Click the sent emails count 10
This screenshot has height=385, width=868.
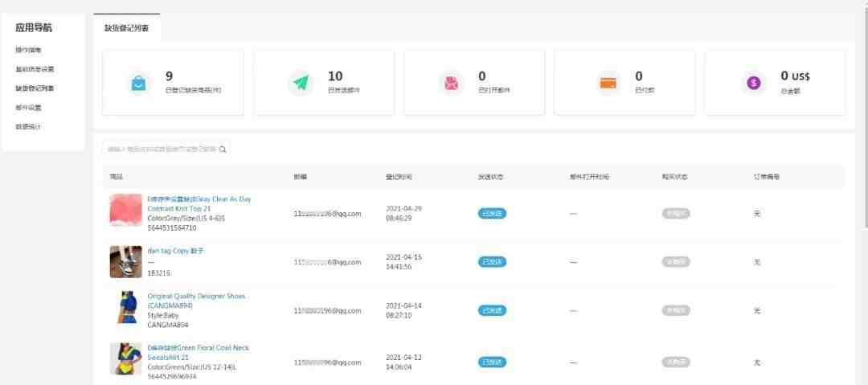coord(335,76)
